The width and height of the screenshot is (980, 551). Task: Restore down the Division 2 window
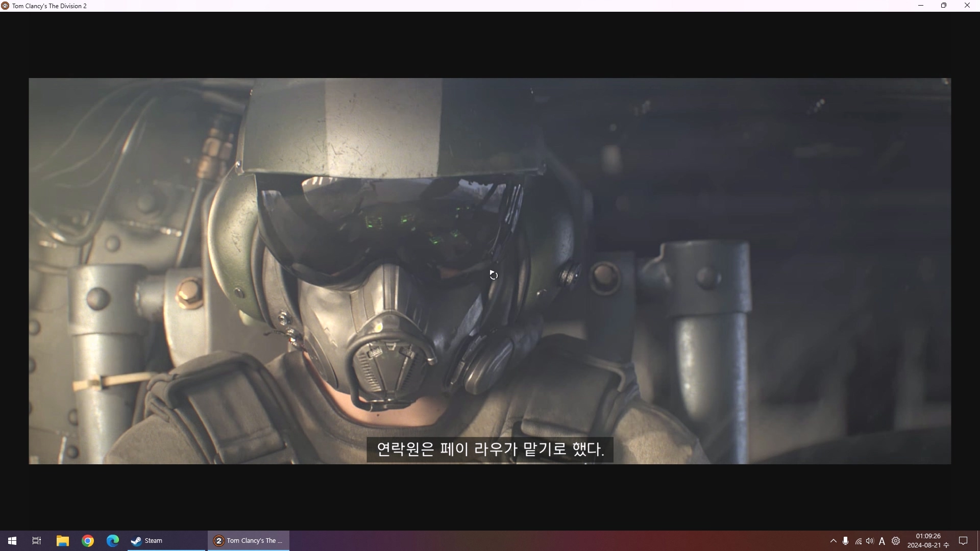[944, 6]
